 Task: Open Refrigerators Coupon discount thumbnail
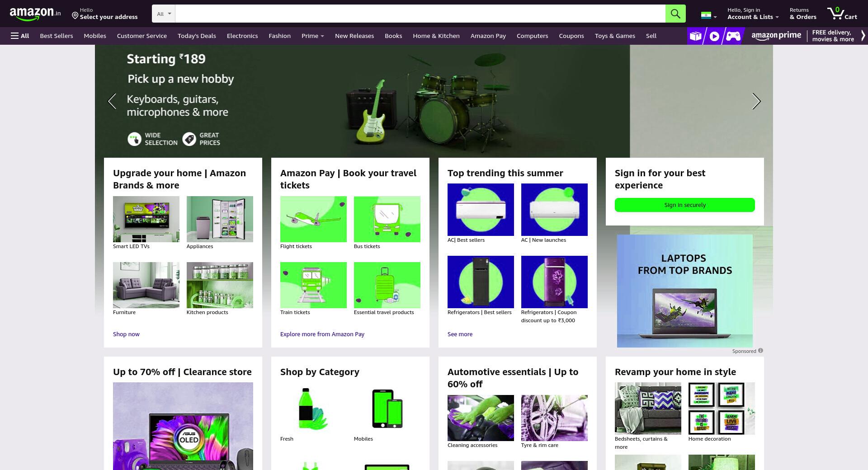click(x=554, y=282)
